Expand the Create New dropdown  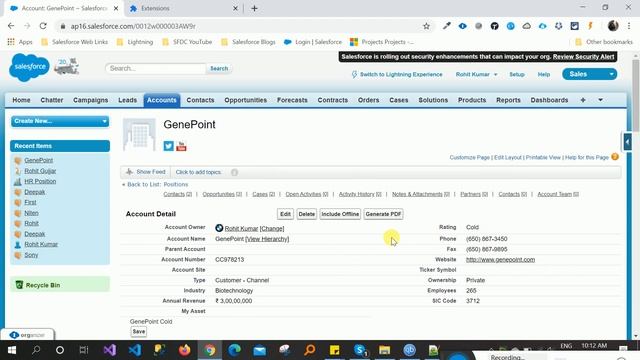[60, 121]
